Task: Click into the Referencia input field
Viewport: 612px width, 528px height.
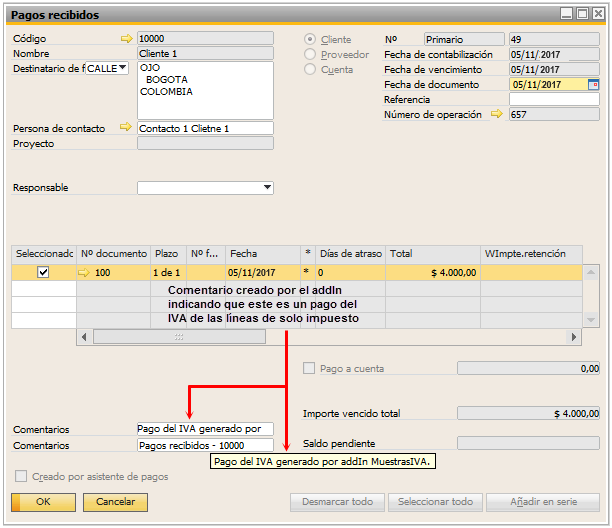Action: 553,100
